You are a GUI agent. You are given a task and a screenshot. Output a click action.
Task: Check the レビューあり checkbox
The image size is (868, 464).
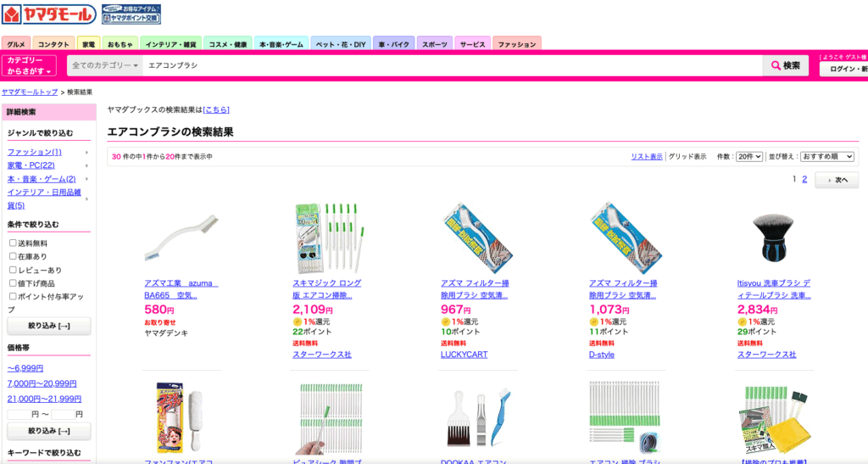coord(13,270)
